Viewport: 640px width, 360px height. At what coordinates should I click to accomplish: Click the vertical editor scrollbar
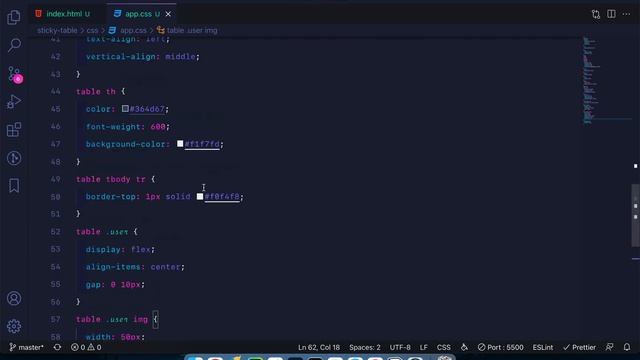[x=636, y=215]
